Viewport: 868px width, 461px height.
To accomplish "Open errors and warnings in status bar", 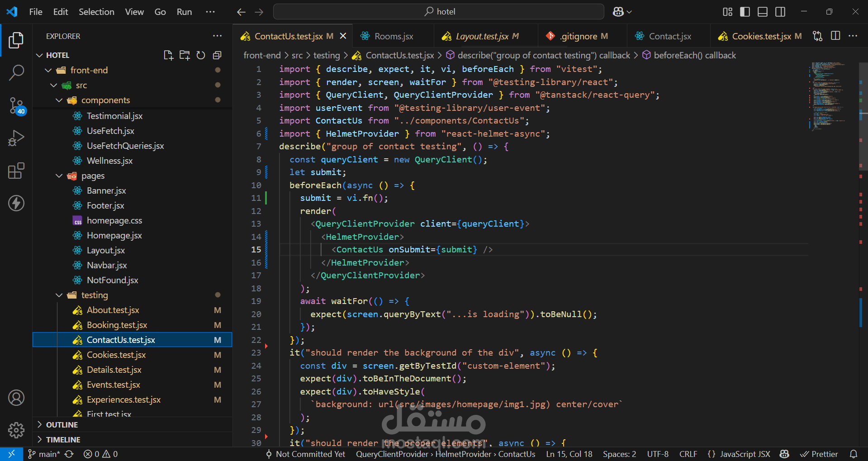I will tap(101, 454).
